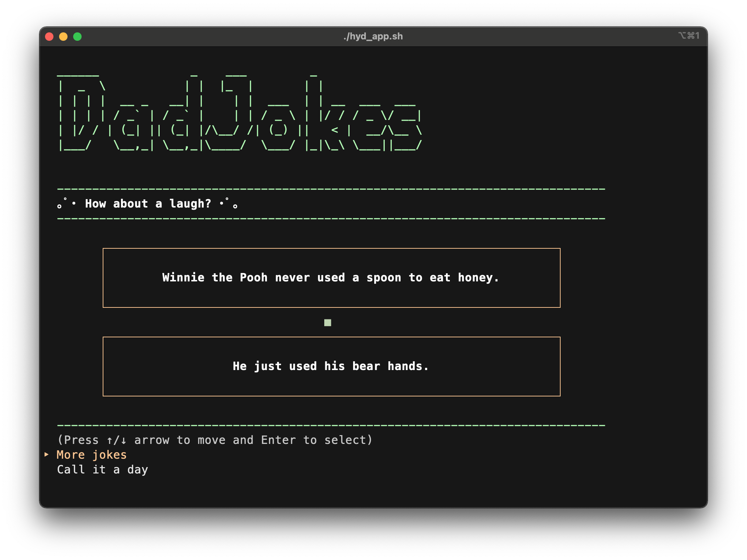
Task: Click the sparkle decoration after laugh
Action: (229, 203)
